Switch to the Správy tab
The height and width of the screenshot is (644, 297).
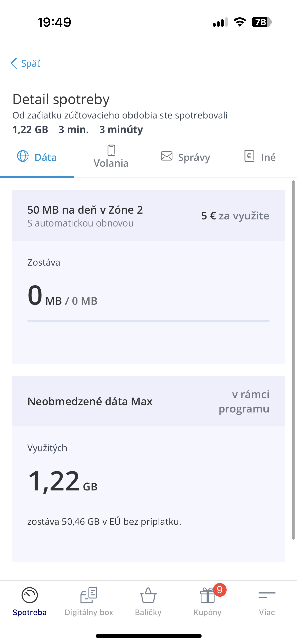point(194,157)
